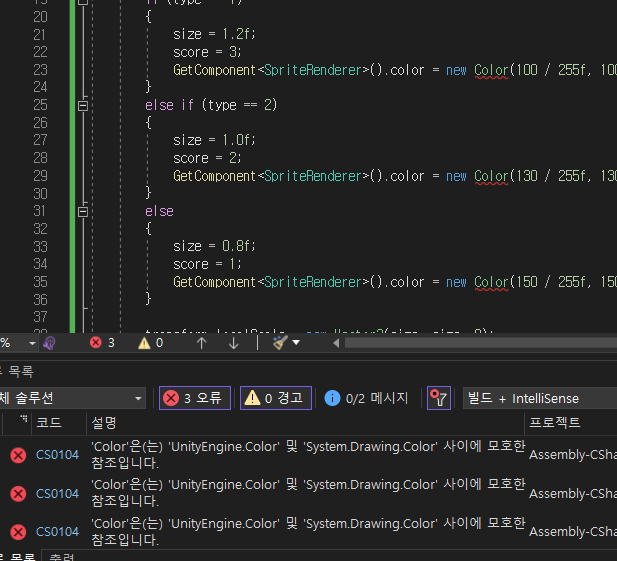Image resolution: width=617 pixels, height=561 pixels.
Task: Click the red error count icon in editor status strip
Action: click(x=96, y=343)
